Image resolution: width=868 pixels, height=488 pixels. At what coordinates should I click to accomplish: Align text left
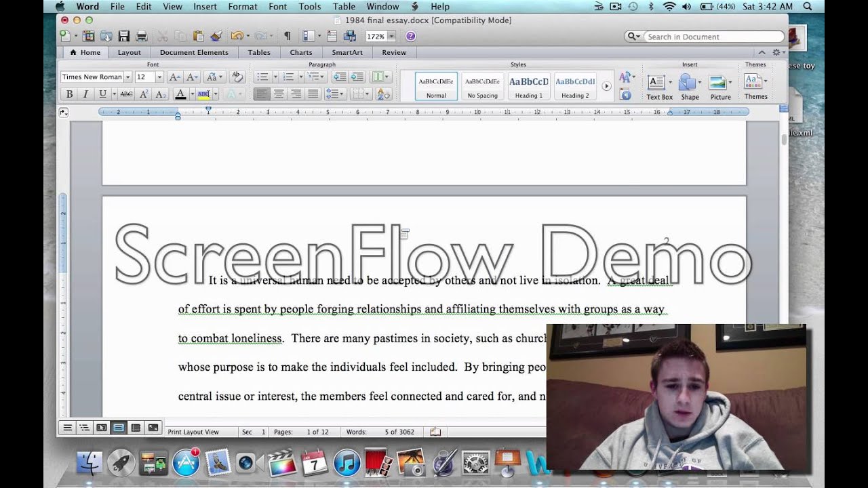point(262,94)
